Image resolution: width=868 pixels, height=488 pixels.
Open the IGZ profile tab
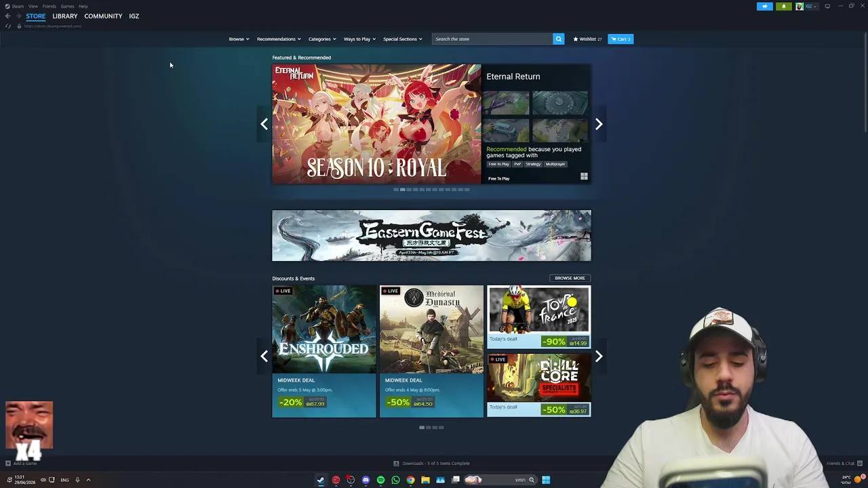(134, 16)
